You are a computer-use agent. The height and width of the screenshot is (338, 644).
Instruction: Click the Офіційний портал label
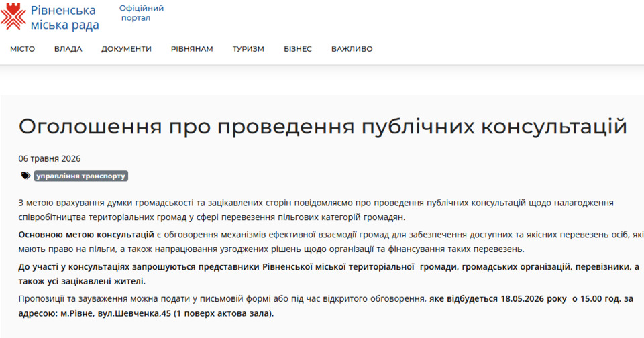pyautogui.click(x=142, y=13)
